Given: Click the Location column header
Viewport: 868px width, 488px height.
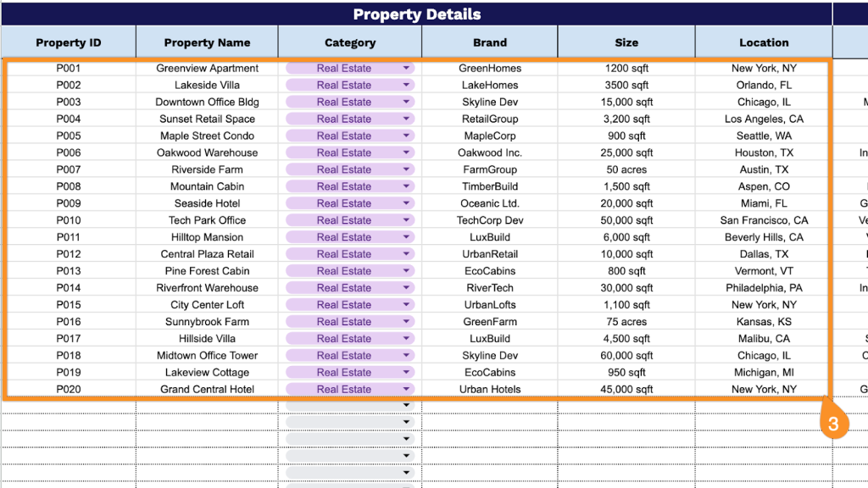Looking at the screenshot, I should 764,42.
